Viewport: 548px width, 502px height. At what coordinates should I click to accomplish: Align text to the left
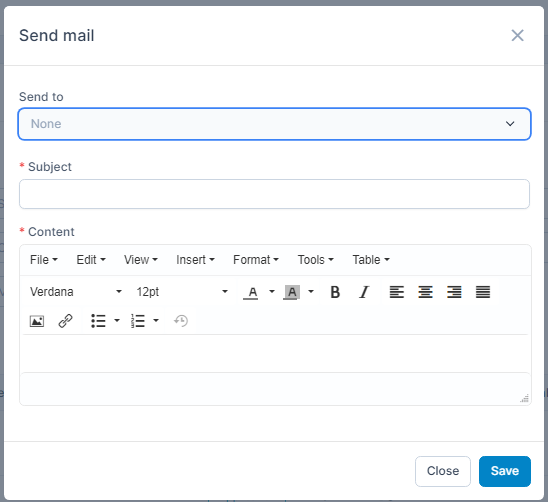click(397, 292)
